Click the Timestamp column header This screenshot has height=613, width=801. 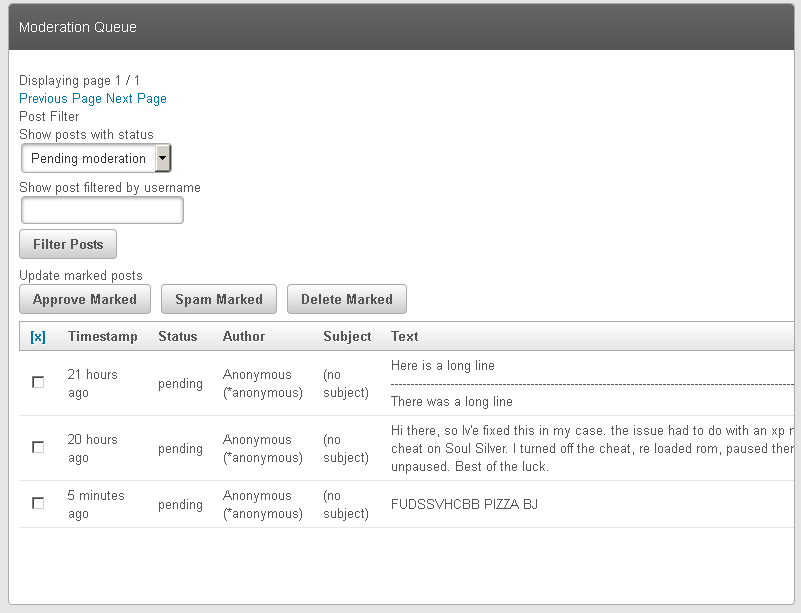103,336
